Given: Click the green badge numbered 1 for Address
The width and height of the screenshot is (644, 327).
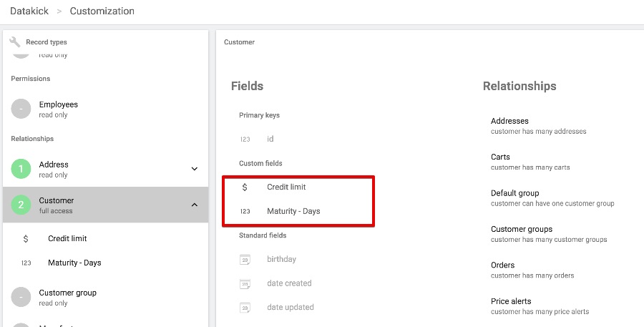Looking at the screenshot, I should click(21, 169).
